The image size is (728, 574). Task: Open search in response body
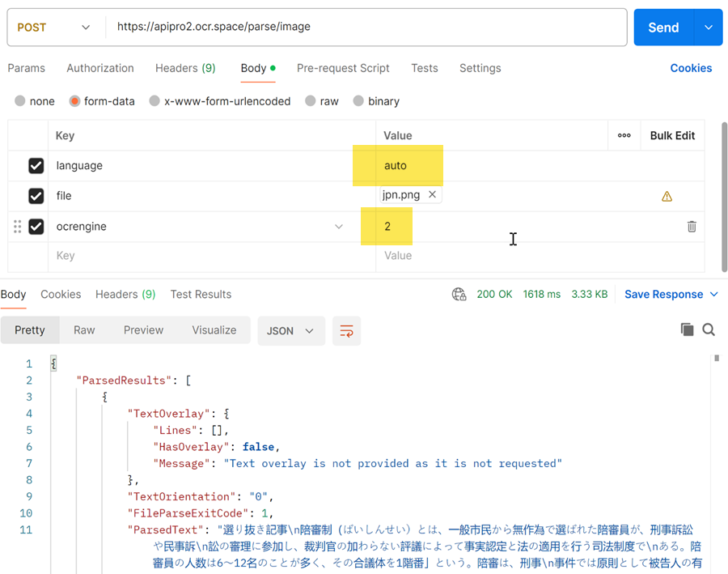pos(709,330)
